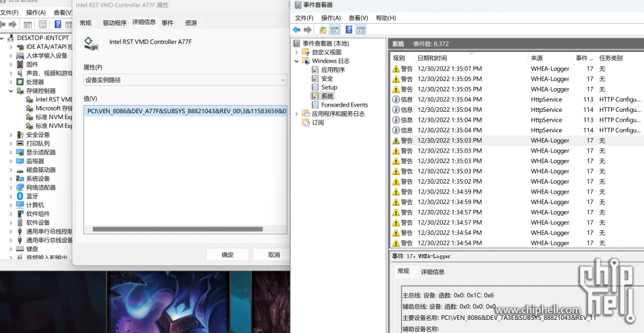This screenshot has height=333, width=644.
Task: Select 计算机 in Device Manager tree
Action: [x=36, y=205]
